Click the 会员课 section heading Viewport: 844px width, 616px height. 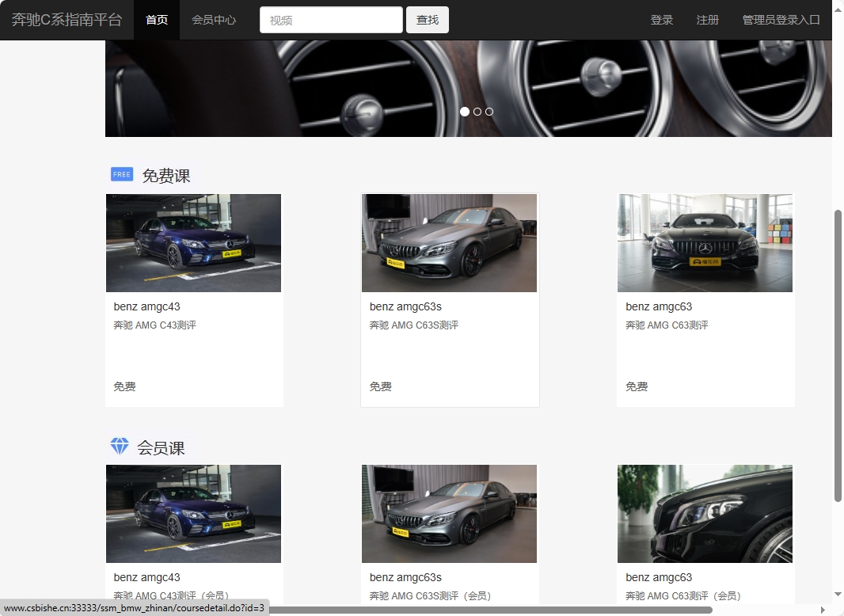[x=161, y=447]
